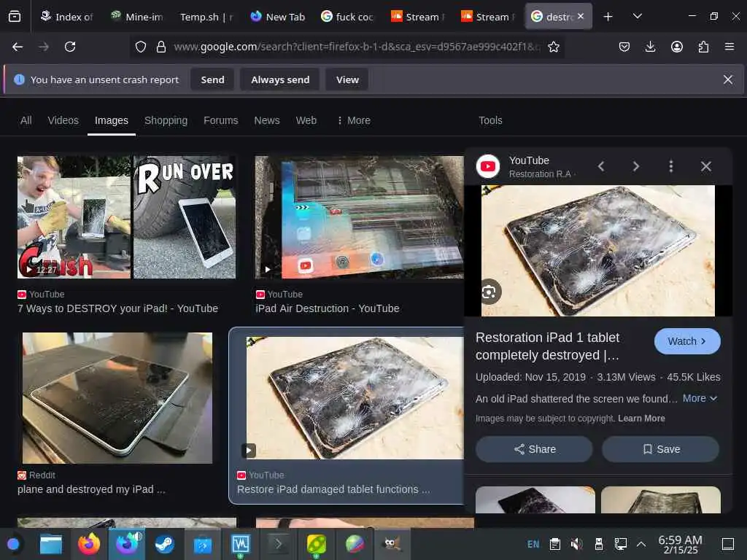747x560 pixels.
Task: Click the site padlock security icon
Action: click(161, 47)
